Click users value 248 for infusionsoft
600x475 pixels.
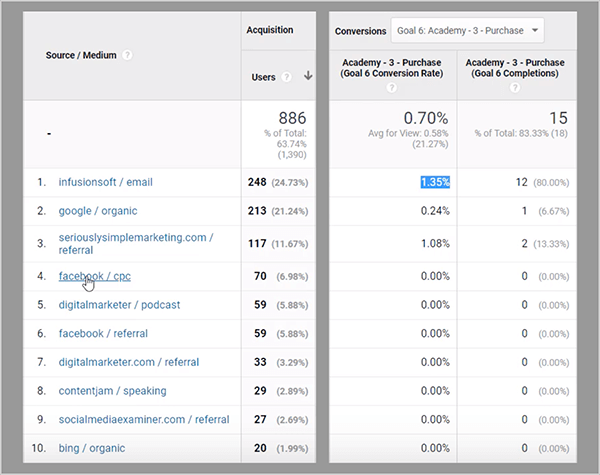tap(257, 182)
